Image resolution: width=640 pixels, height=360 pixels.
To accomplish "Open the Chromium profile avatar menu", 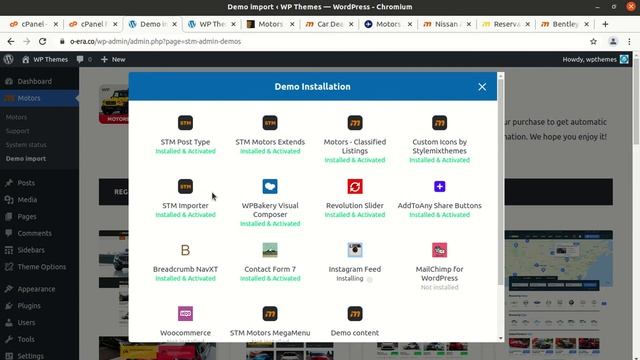I will pyautogui.click(x=613, y=41).
